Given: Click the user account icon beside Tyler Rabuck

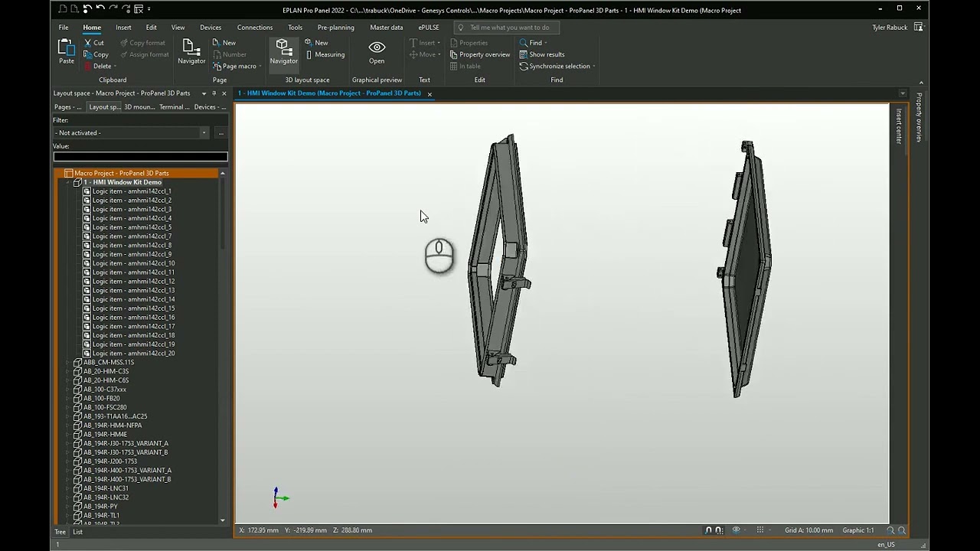Looking at the screenshot, I should 919,28.
